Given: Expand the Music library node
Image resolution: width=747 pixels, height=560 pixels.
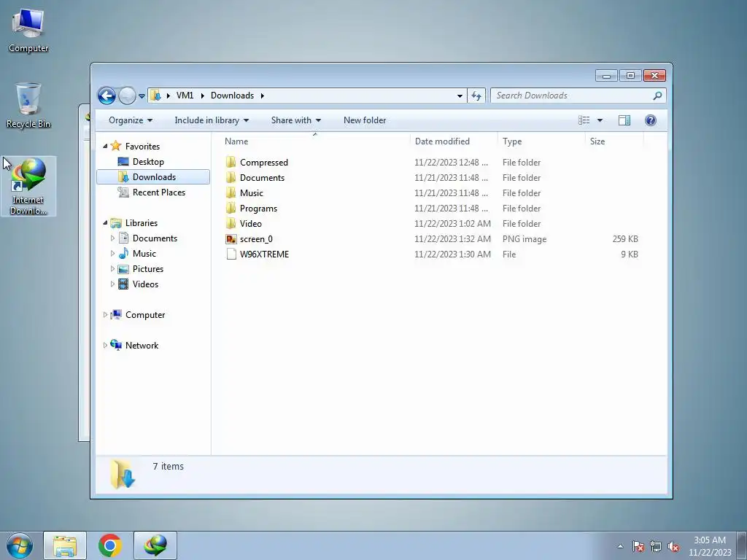Looking at the screenshot, I should pos(112,253).
